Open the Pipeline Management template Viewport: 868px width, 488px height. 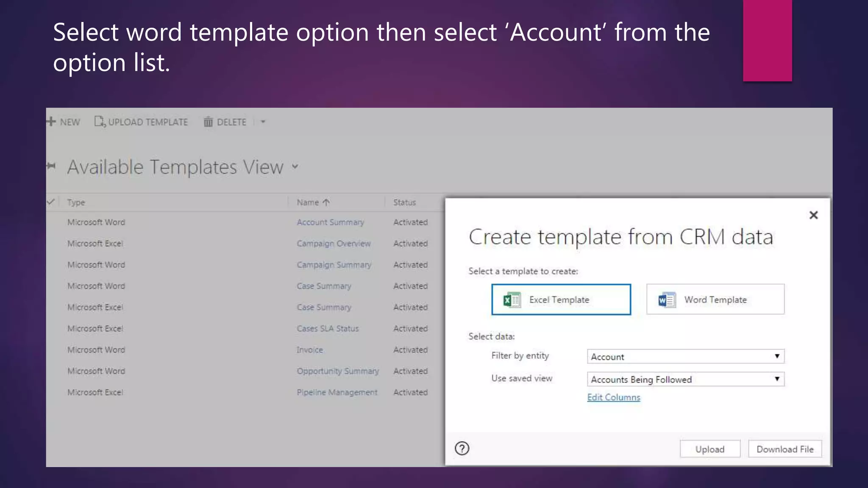(x=337, y=392)
